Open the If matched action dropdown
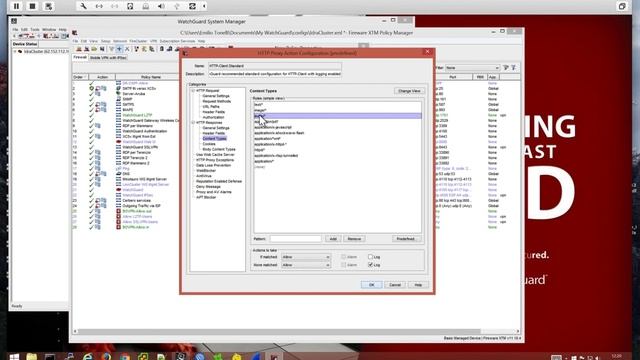This screenshot has width=640, height=360. tap(306, 257)
